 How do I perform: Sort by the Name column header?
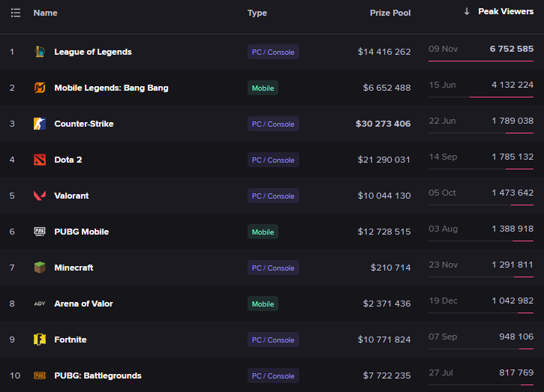click(45, 13)
